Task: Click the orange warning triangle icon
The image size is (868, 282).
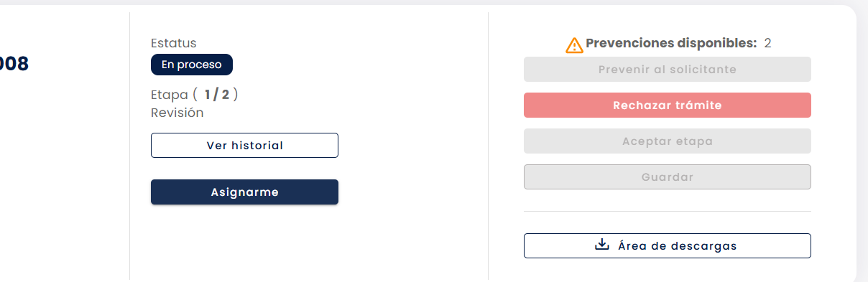Action: point(574,45)
